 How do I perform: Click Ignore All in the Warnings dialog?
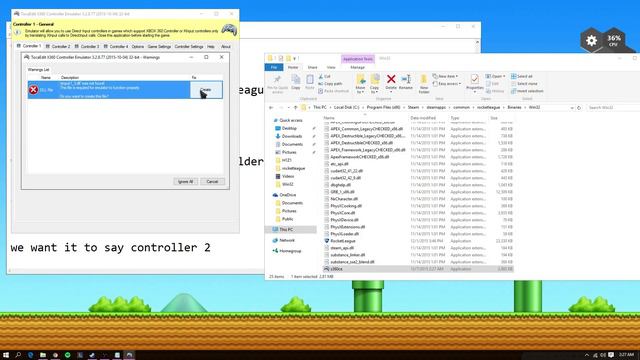(186, 181)
